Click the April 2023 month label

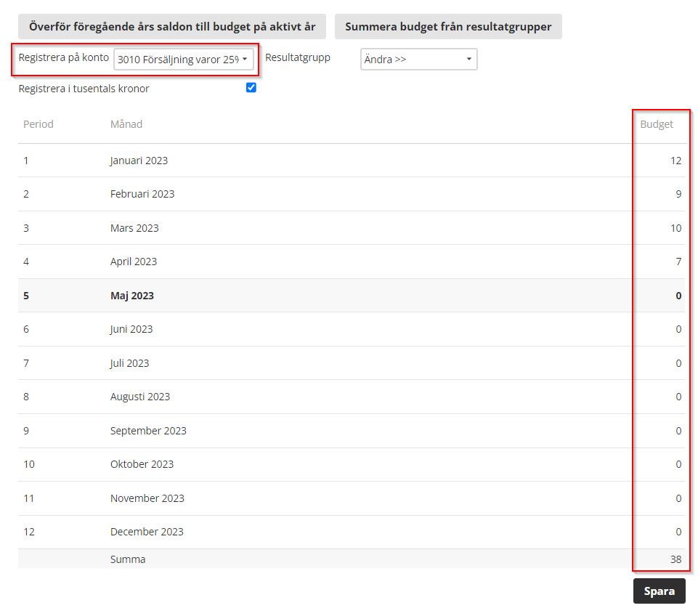tap(134, 262)
